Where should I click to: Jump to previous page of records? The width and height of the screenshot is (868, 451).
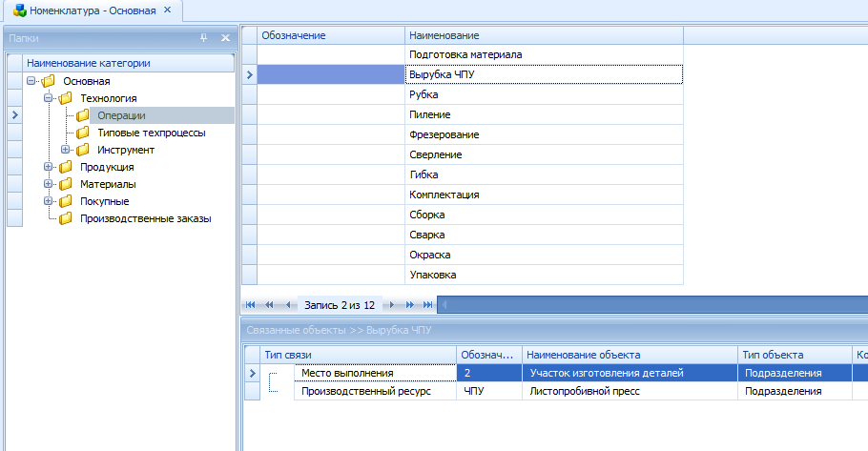click(x=269, y=305)
